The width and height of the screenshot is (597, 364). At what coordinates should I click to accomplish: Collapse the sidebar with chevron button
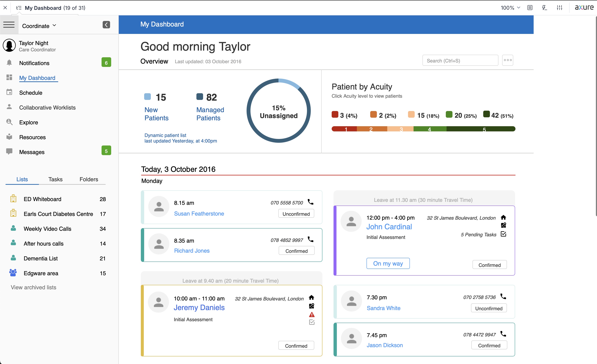pyautogui.click(x=106, y=25)
